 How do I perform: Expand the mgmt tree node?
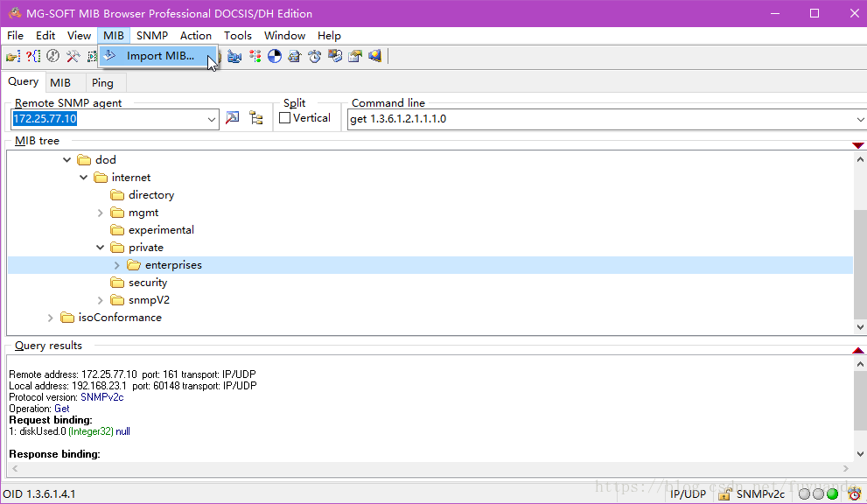click(100, 213)
